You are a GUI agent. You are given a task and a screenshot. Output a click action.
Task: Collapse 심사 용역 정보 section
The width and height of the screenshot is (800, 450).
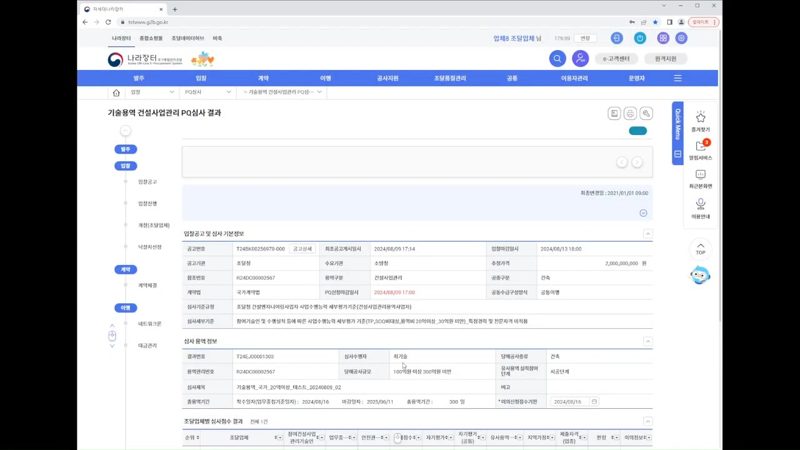pyautogui.click(x=647, y=341)
